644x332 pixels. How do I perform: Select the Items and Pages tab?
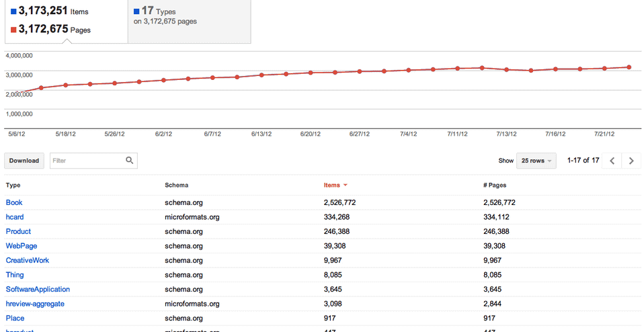[66, 21]
